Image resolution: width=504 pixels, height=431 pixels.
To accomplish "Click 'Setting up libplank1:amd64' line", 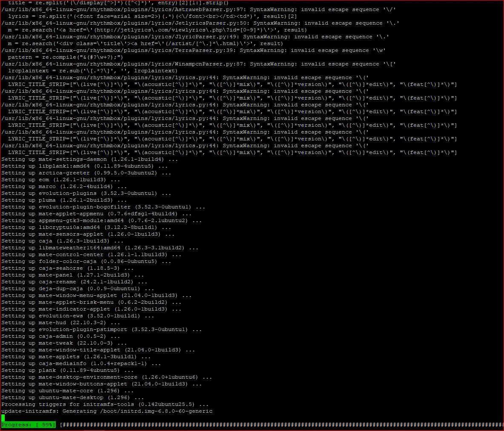I will [x=85, y=166].
